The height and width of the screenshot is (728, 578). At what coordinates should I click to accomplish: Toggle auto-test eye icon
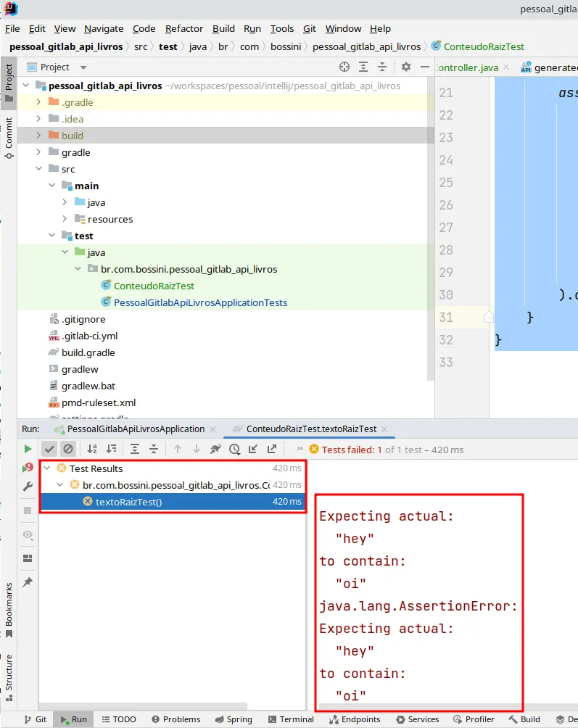pos(28,535)
